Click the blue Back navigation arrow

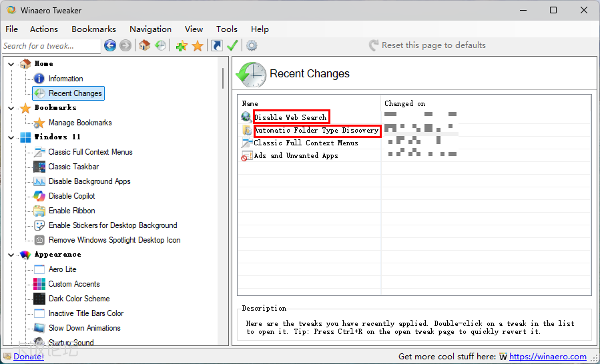click(110, 45)
